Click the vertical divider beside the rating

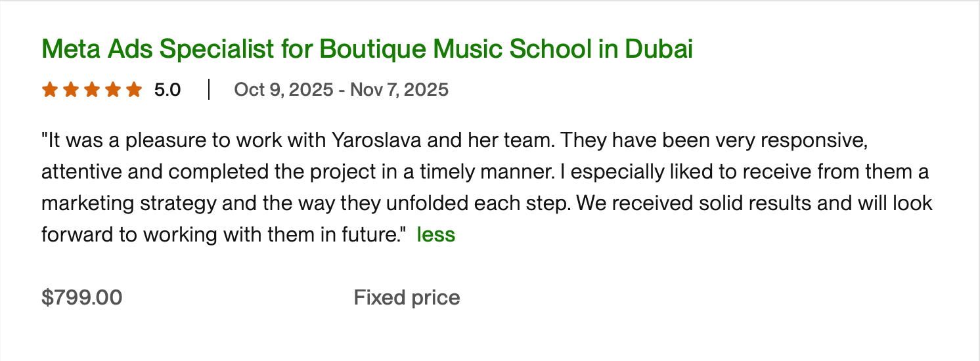tap(208, 89)
